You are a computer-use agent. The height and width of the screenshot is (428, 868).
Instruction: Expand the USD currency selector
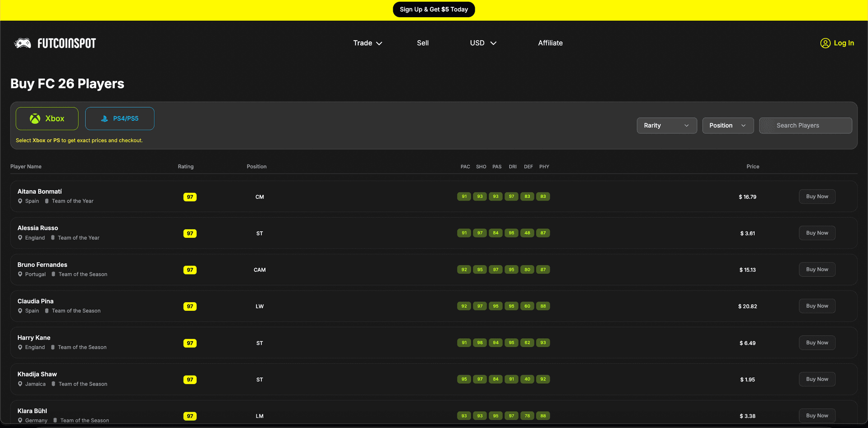coord(483,43)
